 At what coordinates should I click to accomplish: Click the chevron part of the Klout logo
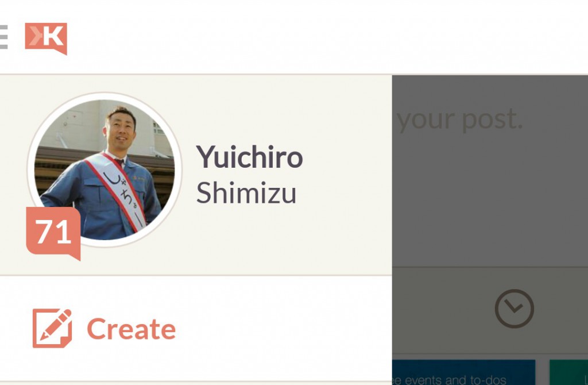37,36
